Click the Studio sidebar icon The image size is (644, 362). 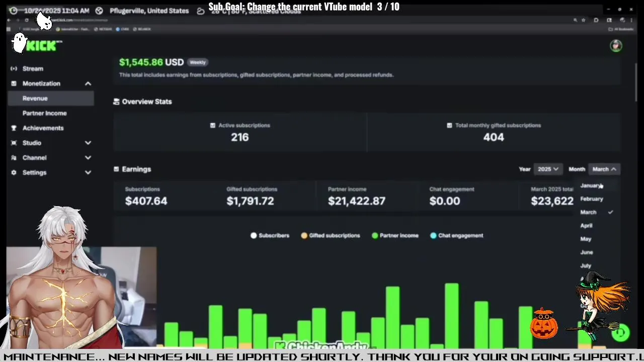coord(14,143)
